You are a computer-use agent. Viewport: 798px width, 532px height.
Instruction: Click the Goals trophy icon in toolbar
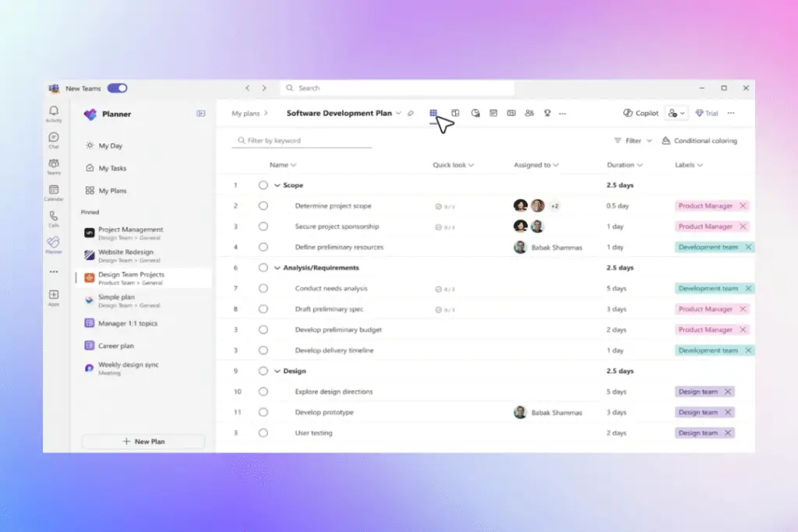click(x=547, y=113)
